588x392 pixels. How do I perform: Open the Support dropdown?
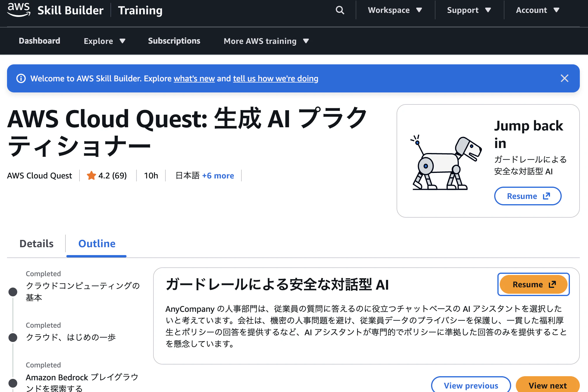[469, 10]
